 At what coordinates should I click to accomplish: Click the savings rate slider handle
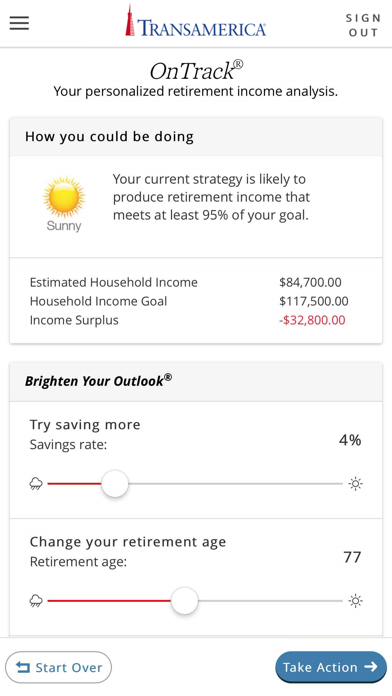tap(115, 483)
